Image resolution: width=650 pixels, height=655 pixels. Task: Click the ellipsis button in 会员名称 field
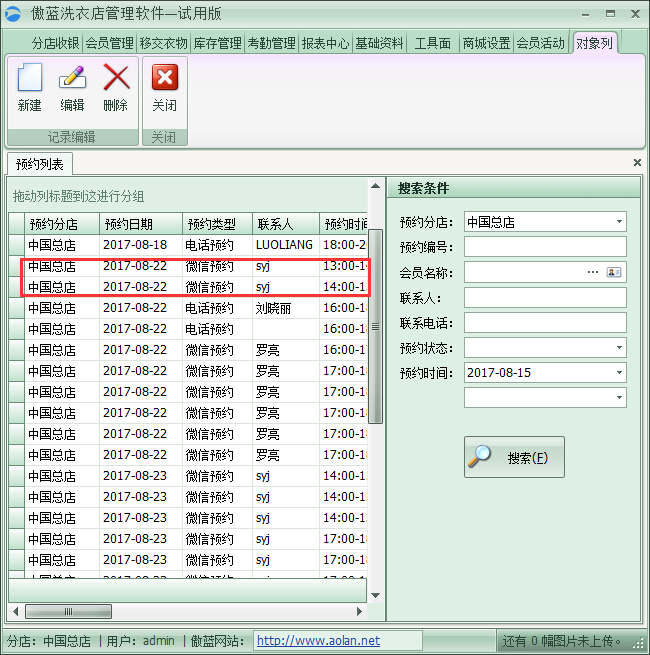tap(593, 272)
